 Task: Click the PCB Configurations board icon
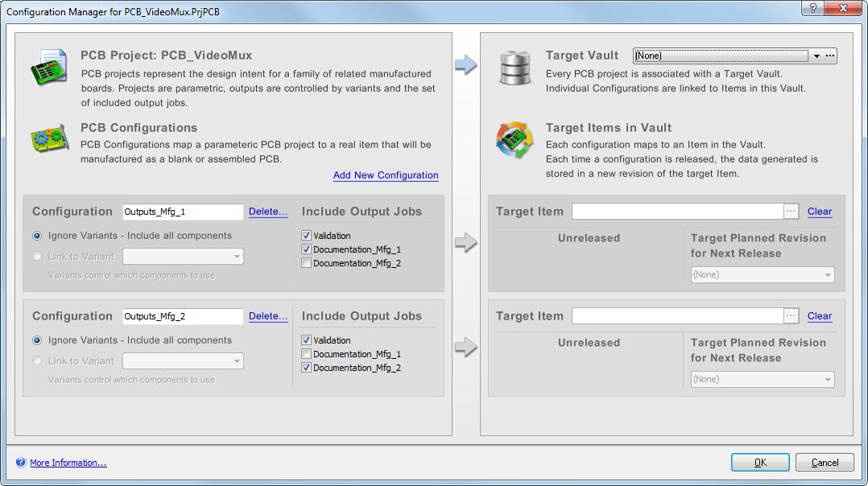[49, 139]
